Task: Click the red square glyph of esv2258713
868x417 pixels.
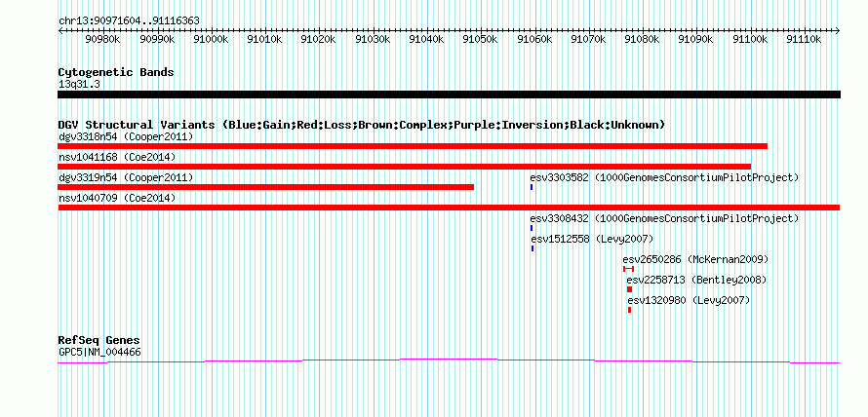Action: [x=629, y=289]
